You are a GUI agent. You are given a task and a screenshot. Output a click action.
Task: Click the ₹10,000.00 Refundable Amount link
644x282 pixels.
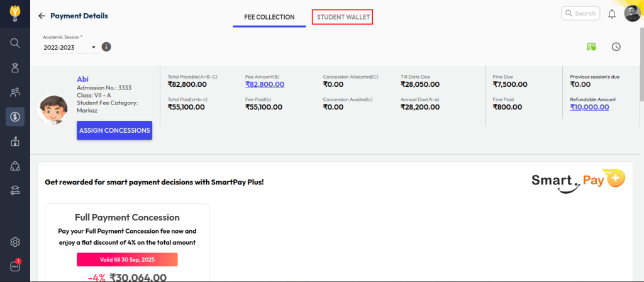click(x=589, y=107)
